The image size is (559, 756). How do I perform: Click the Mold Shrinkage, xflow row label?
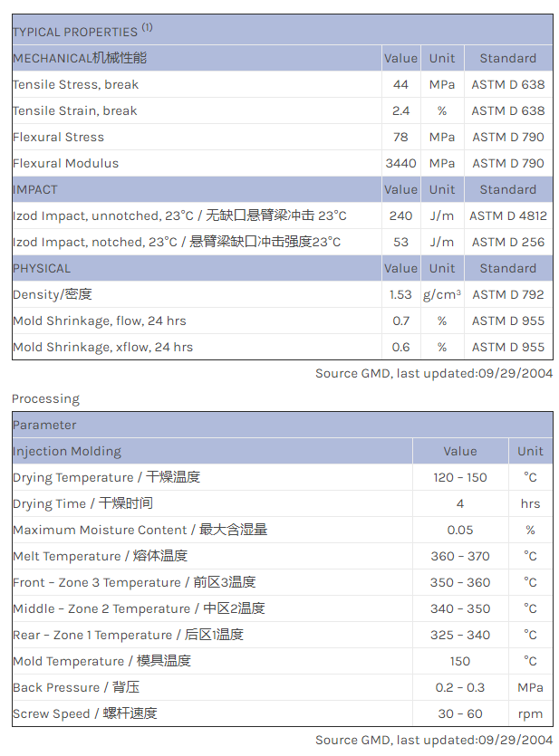pos(102,347)
